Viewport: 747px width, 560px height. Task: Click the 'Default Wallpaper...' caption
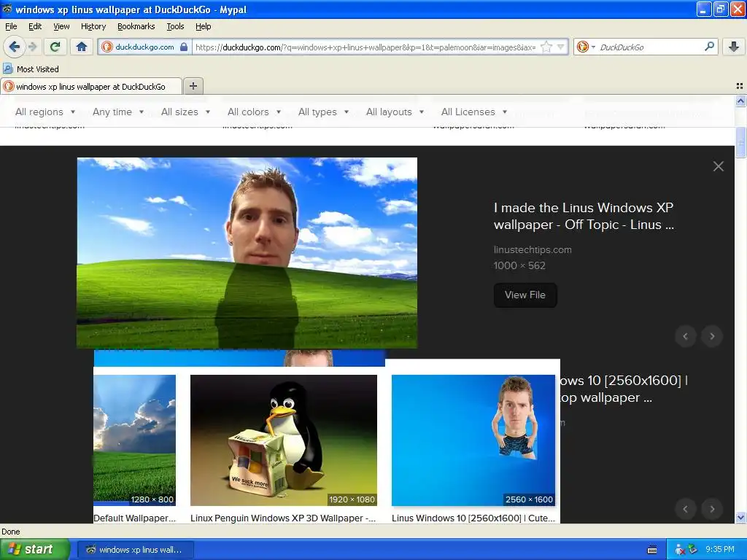tap(134, 518)
